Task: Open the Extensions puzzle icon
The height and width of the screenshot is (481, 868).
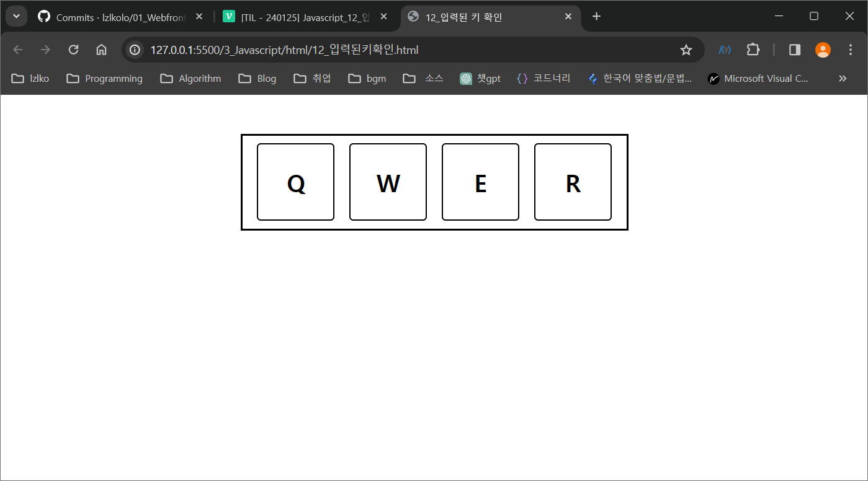Action: pyautogui.click(x=753, y=50)
